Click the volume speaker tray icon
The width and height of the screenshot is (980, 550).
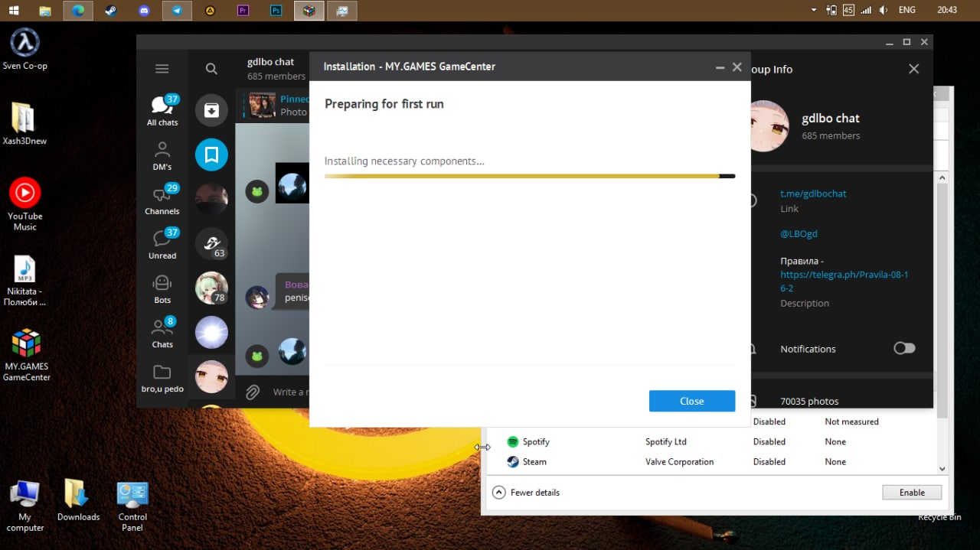pyautogui.click(x=884, y=10)
